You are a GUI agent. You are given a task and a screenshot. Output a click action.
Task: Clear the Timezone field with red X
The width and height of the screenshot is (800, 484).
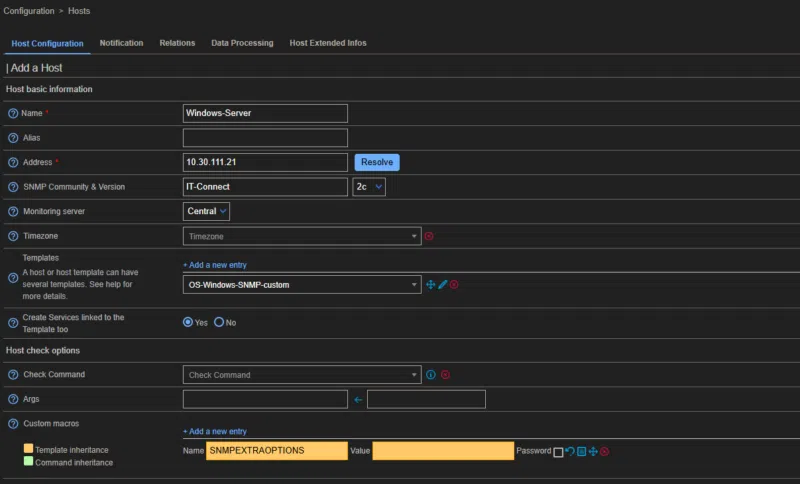pyautogui.click(x=429, y=236)
